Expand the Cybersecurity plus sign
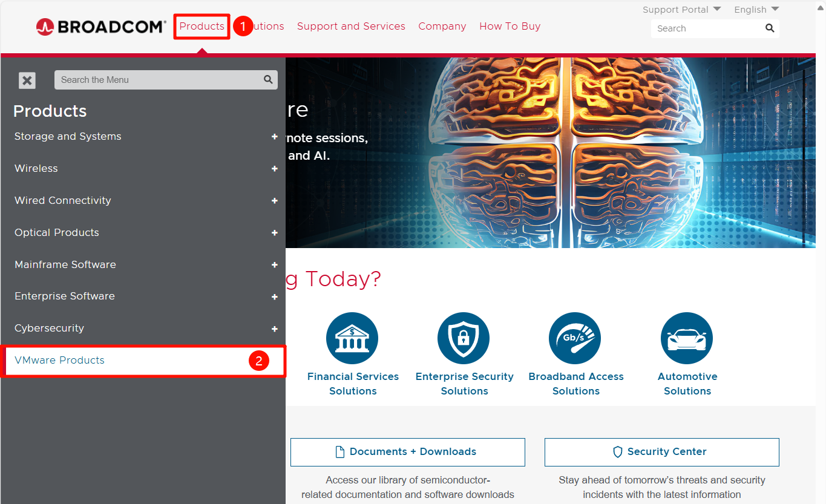The height and width of the screenshot is (504, 826). point(275,329)
